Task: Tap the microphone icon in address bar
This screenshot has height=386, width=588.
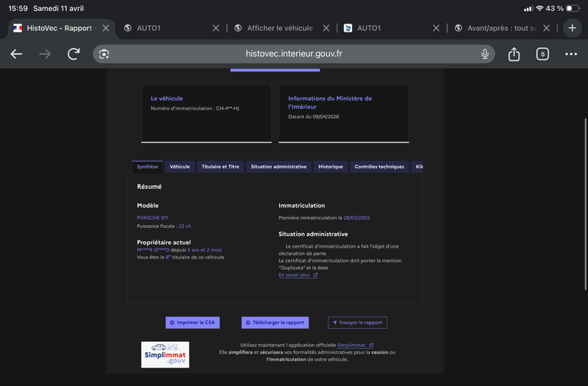Action: point(485,54)
